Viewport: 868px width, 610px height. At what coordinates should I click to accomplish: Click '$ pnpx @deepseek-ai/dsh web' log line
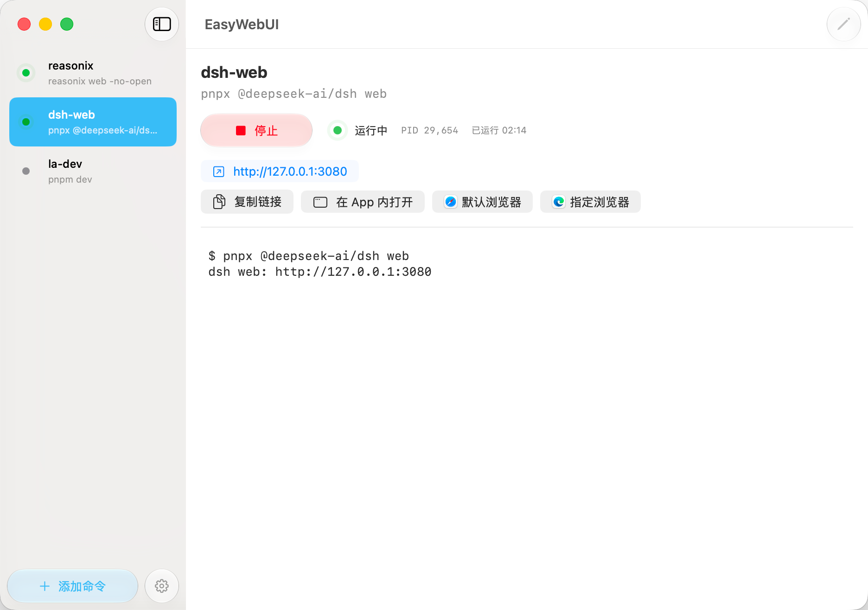(x=308, y=256)
